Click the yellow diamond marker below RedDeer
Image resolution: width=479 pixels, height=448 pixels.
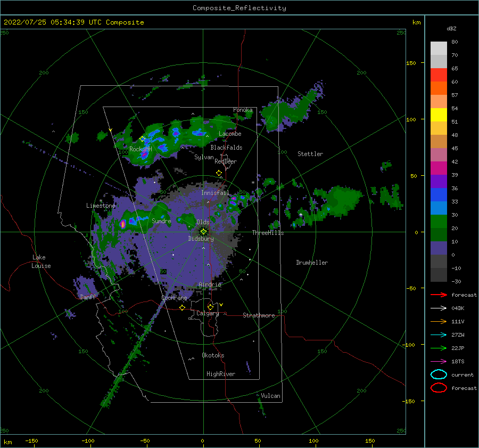pos(219,173)
